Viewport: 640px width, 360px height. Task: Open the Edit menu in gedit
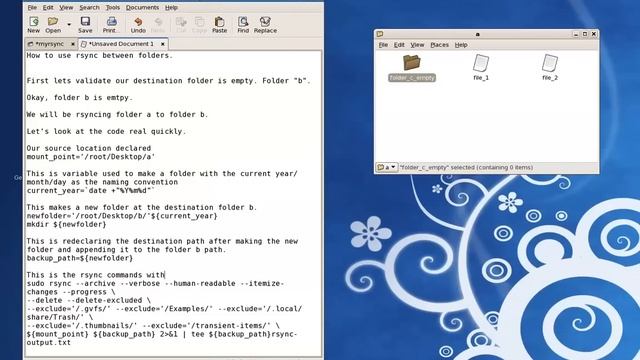coord(48,7)
